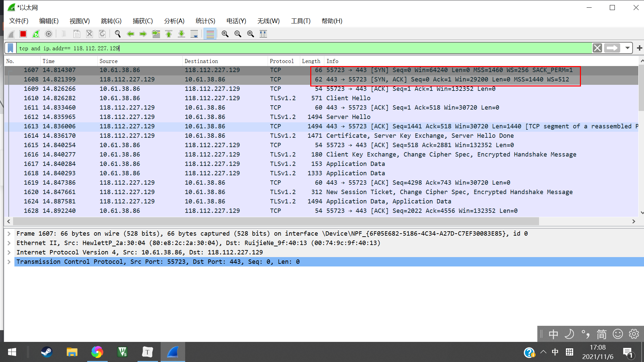Open the 工具(T) menu

pos(301,21)
